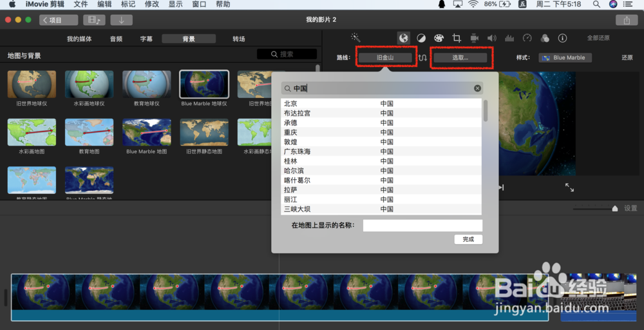Select 布达拉宫 in the list

click(381, 113)
